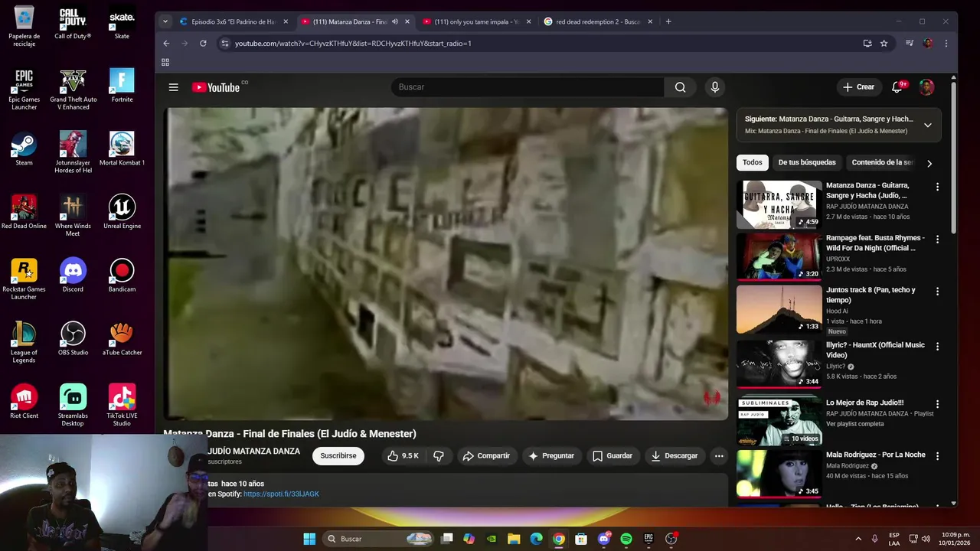This screenshot has height=551, width=980.
Task: Open the spoti.fi/33lJAGK Spotify link
Action: point(281,494)
